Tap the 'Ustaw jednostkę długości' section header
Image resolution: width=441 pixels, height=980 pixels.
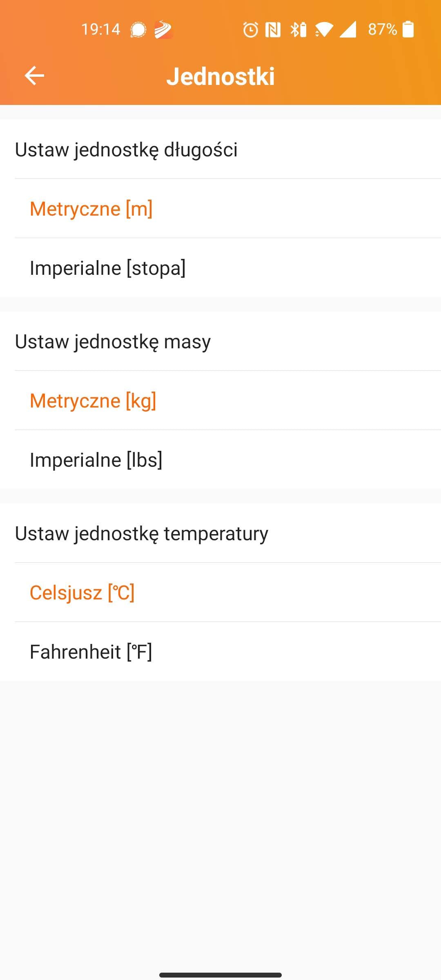126,149
